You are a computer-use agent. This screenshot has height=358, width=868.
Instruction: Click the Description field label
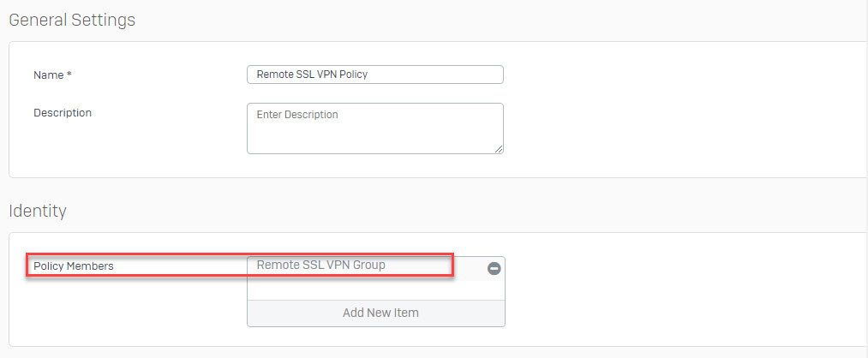coord(63,113)
